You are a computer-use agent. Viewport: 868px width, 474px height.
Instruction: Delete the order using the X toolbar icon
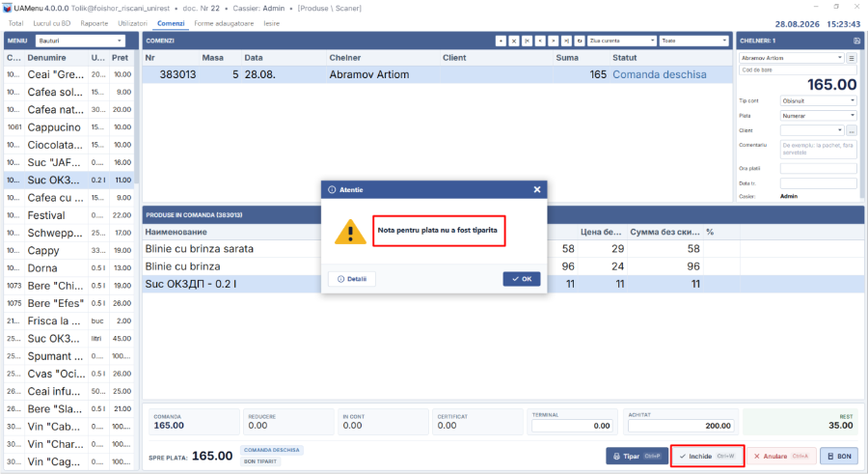[514, 41]
